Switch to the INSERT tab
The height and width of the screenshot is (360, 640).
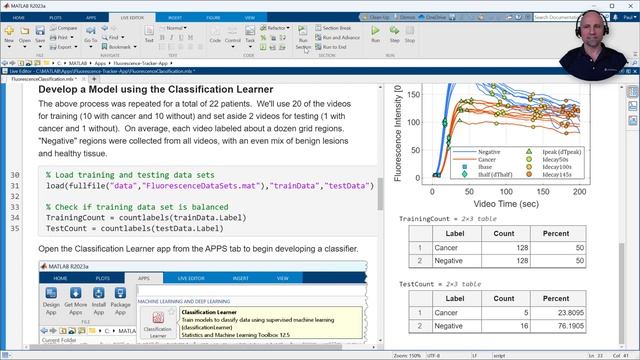(x=175, y=18)
